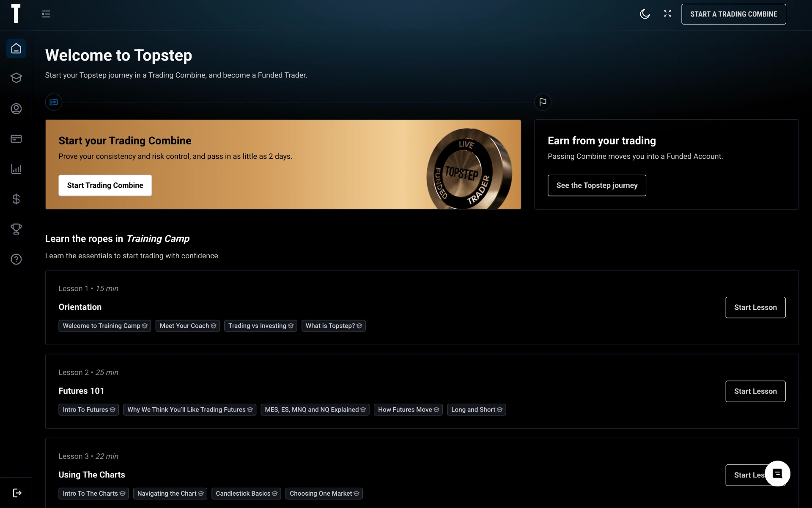Open Long and Short chip
Viewport: 812px width, 508px height.
(477, 409)
